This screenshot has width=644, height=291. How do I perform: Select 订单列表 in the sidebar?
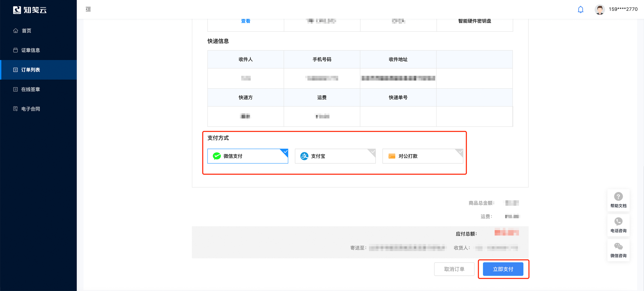(39, 70)
